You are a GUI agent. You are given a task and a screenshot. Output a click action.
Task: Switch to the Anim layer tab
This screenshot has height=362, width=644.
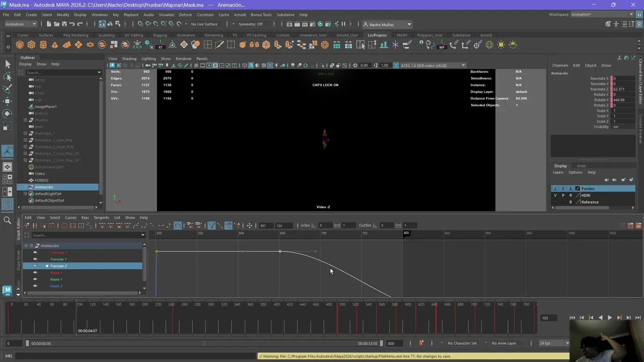pos(581,166)
